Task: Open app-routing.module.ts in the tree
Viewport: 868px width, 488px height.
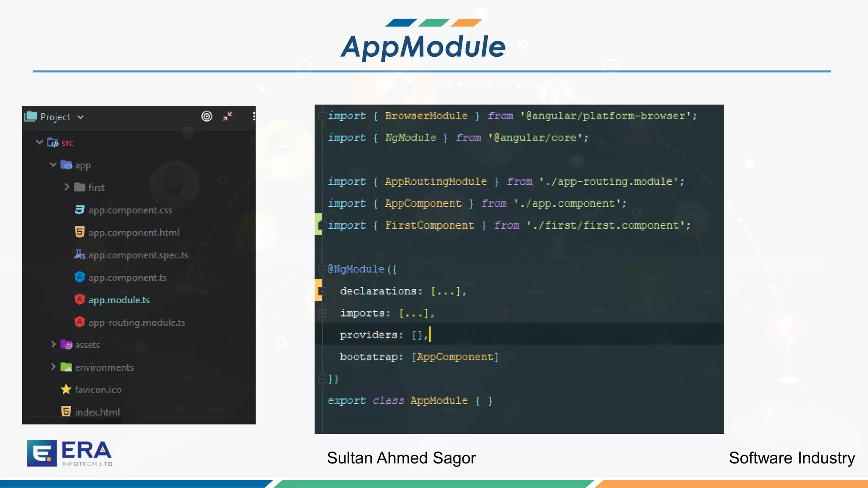Action: pyautogui.click(x=136, y=322)
